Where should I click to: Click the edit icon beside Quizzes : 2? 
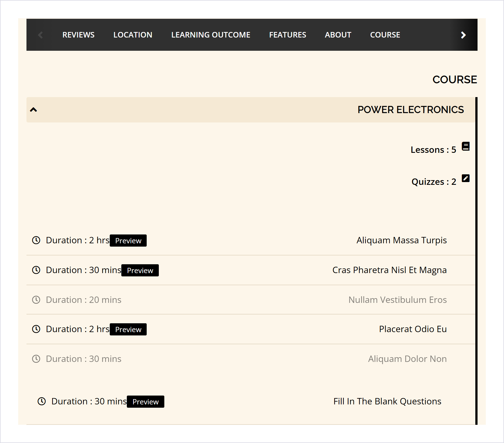point(466,178)
